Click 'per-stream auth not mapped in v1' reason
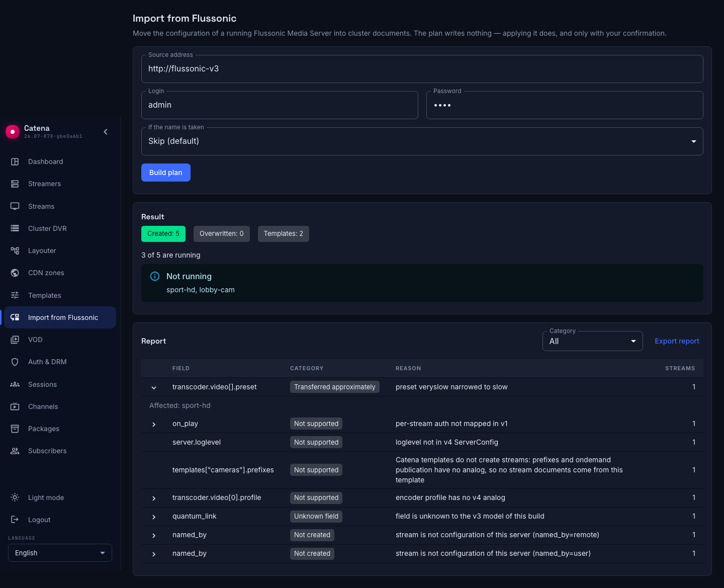The image size is (724, 588). [x=451, y=424]
